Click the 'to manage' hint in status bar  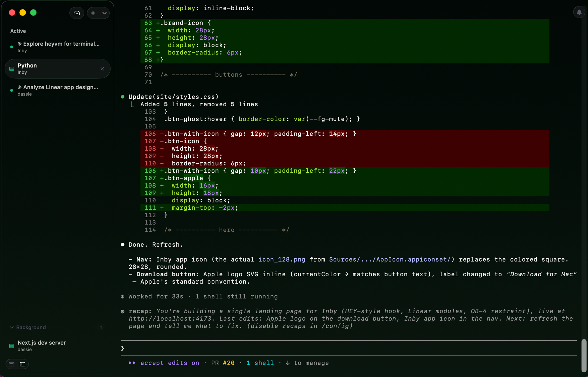(x=311, y=363)
